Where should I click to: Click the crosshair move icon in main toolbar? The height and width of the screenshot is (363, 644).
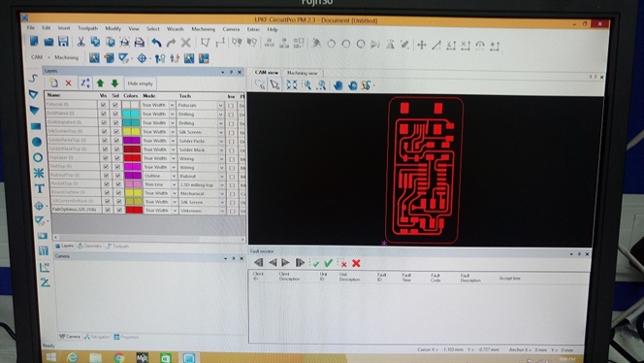tap(421, 45)
